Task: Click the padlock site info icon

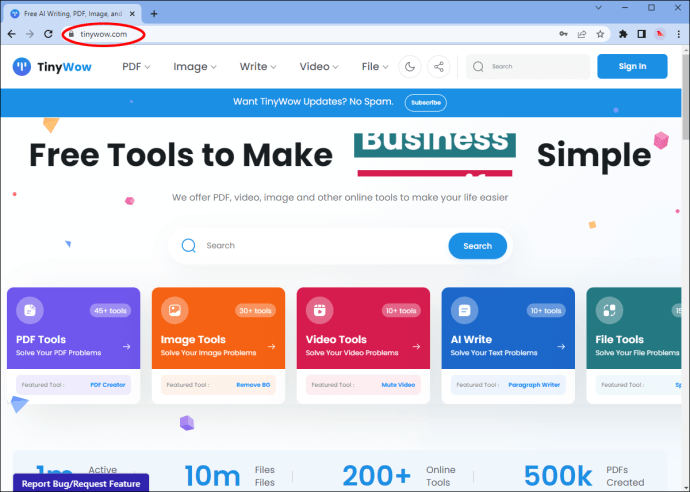Action: (x=71, y=34)
